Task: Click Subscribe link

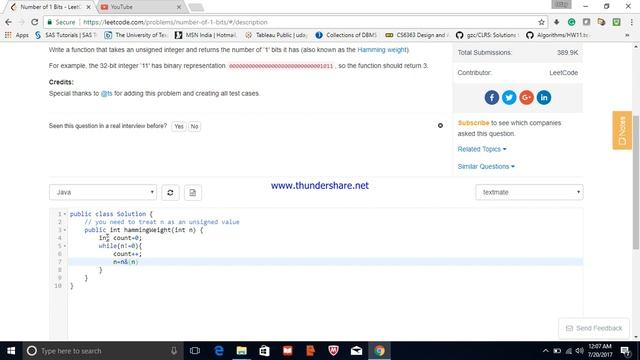Action: click(x=473, y=123)
